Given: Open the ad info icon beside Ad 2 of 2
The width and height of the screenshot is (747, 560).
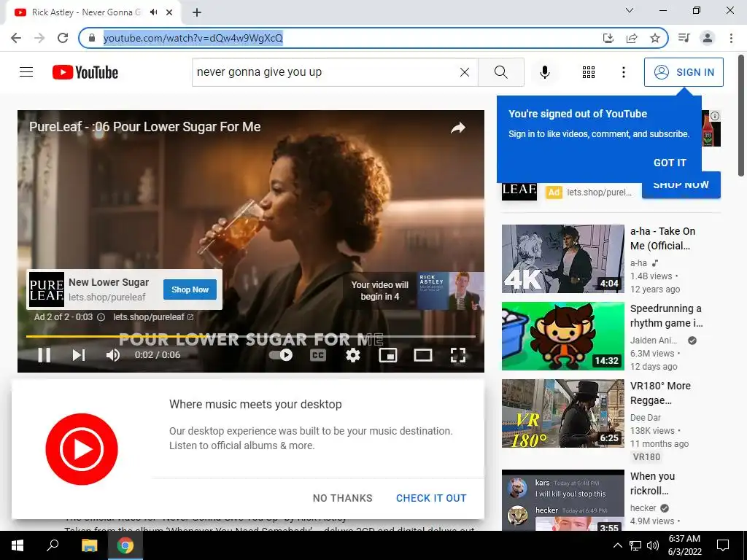Looking at the screenshot, I should [101, 317].
